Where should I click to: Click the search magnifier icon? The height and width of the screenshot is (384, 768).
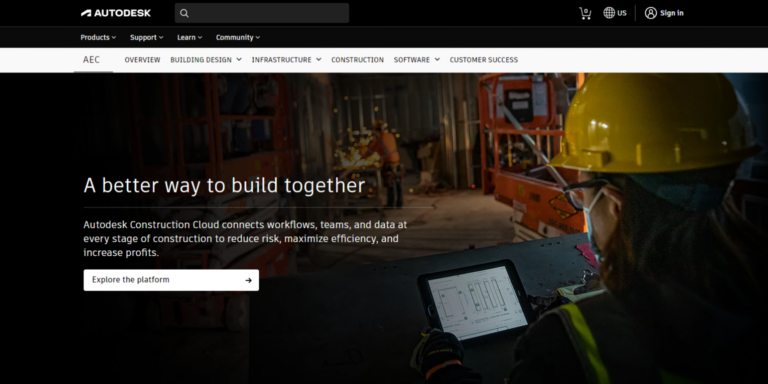point(184,13)
